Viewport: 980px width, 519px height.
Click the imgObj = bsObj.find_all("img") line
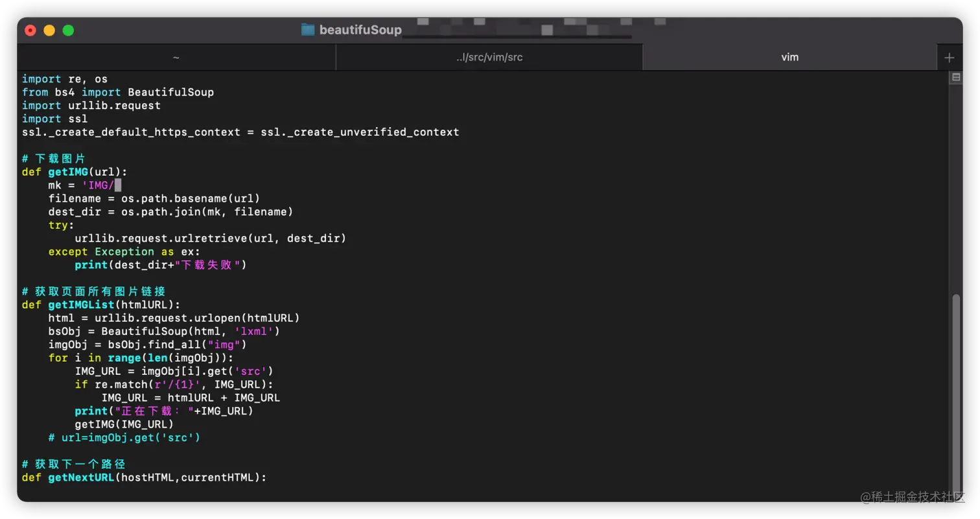(x=147, y=344)
